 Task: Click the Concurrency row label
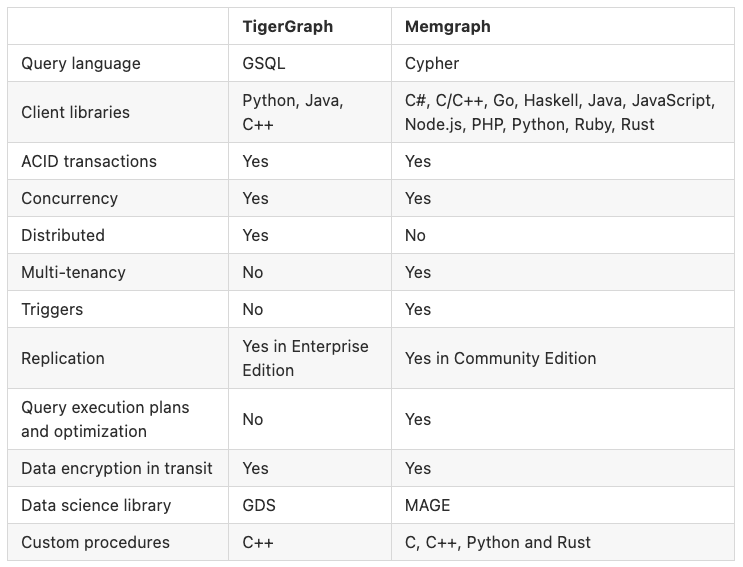(70, 198)
